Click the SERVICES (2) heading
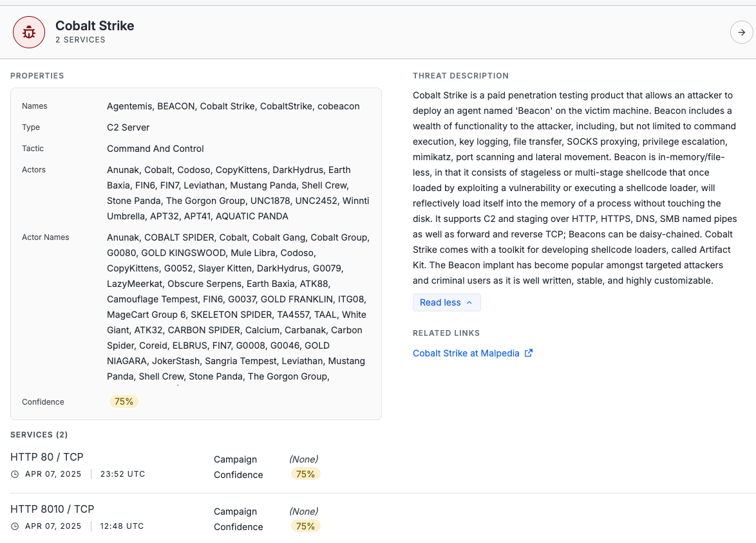Screen dimensions: 756x543 pyautogui.click(x=39, y=434)
